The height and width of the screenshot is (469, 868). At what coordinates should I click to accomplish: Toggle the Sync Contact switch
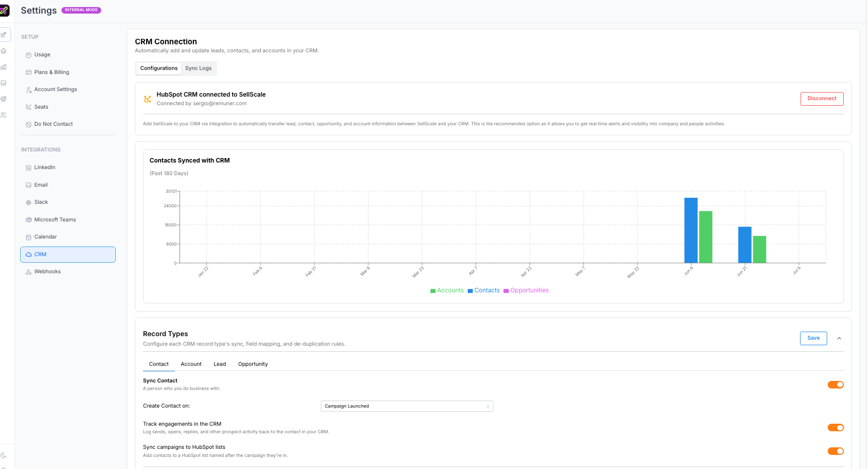tap(836, 384)
